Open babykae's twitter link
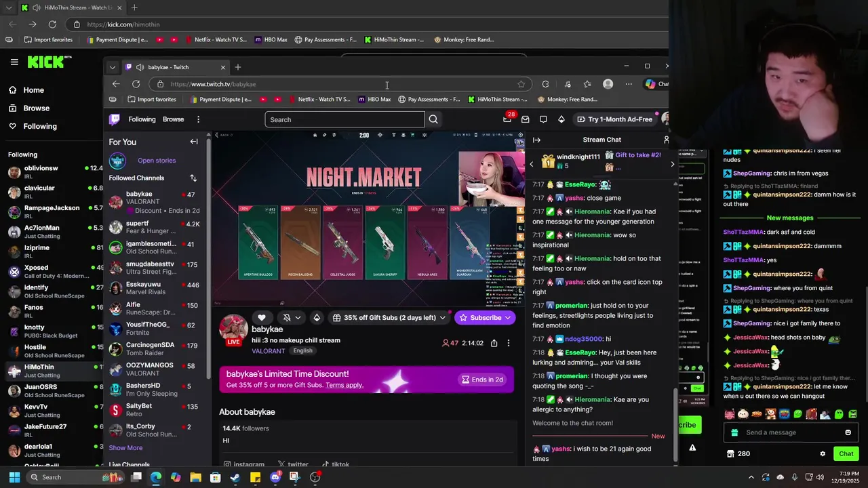The height and width of the screenshot is (488, 868). [292, 464]
